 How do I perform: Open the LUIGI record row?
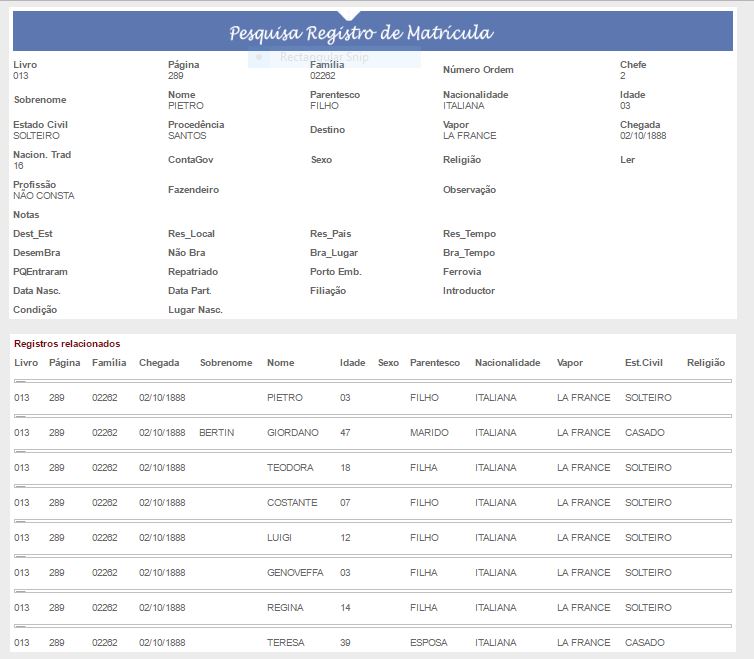point(279,538)
